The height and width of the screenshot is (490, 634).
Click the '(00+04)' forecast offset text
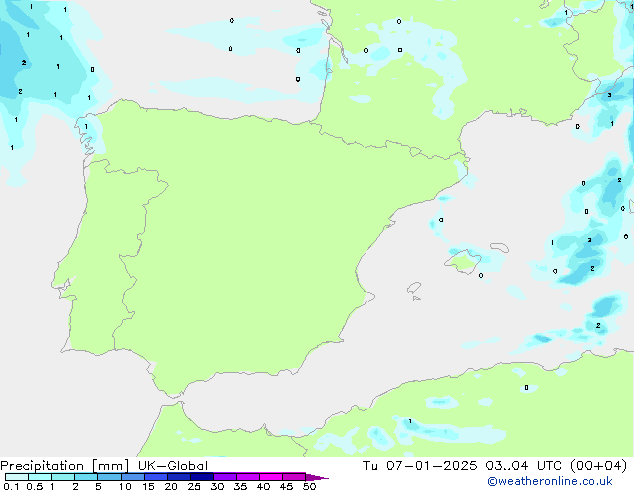pos(598,466)
